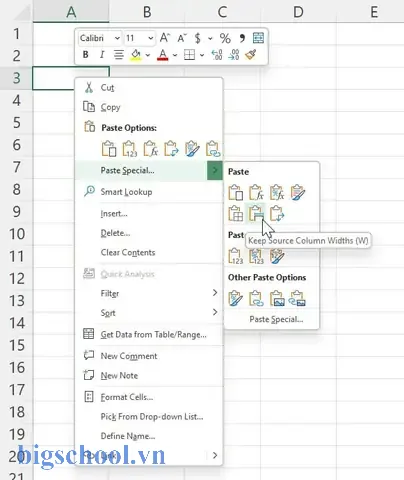The width and height of the screenshot is (404, 480).
Task: Select Values & Source Formatting paste icon
Action: (x=277, y=256)
